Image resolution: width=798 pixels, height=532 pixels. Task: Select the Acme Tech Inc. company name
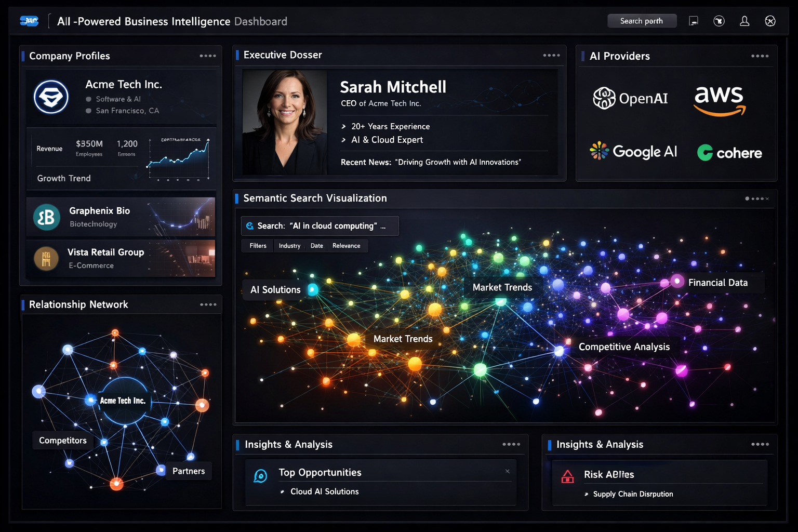(124, 84)
